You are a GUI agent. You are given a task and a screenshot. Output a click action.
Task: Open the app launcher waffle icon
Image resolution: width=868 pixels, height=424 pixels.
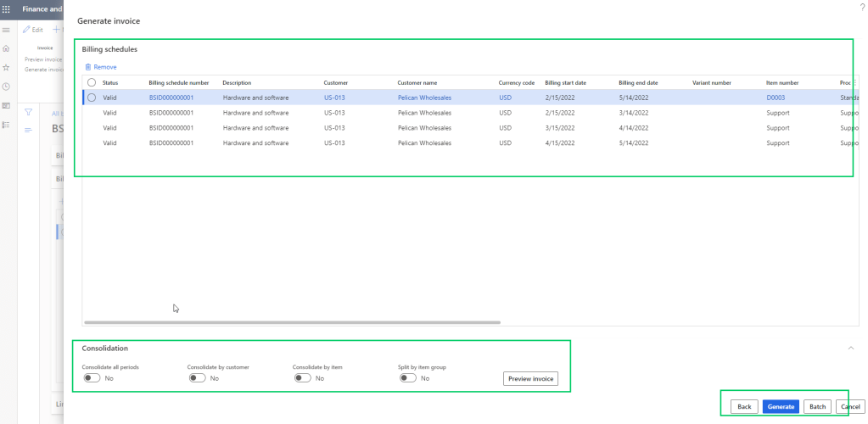(x=7, y=8)
